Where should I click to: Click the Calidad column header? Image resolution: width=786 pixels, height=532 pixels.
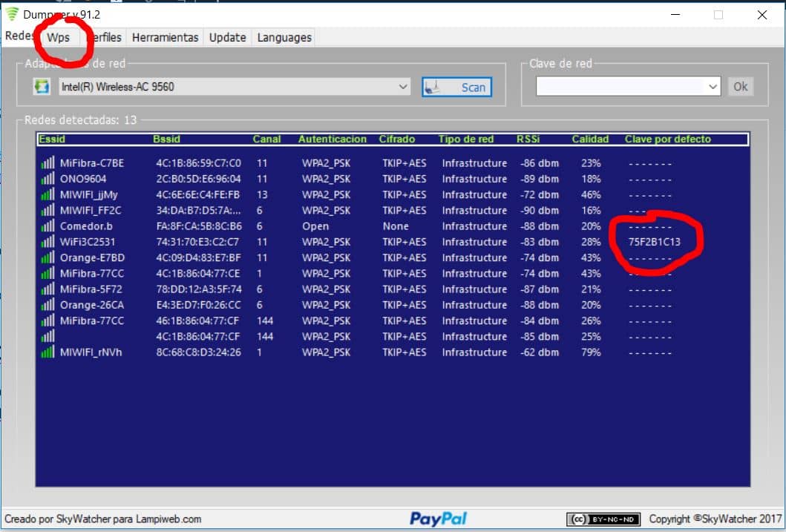click(590, 139)
